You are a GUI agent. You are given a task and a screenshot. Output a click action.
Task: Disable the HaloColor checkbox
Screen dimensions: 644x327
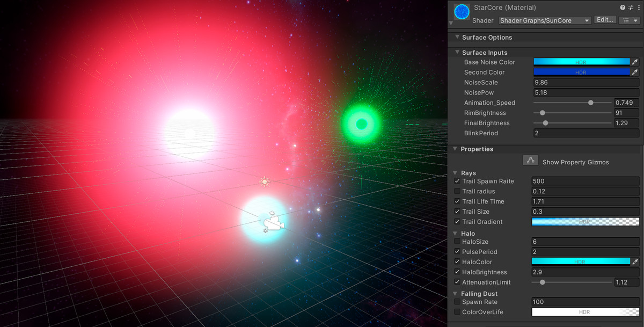coord(457,262)
